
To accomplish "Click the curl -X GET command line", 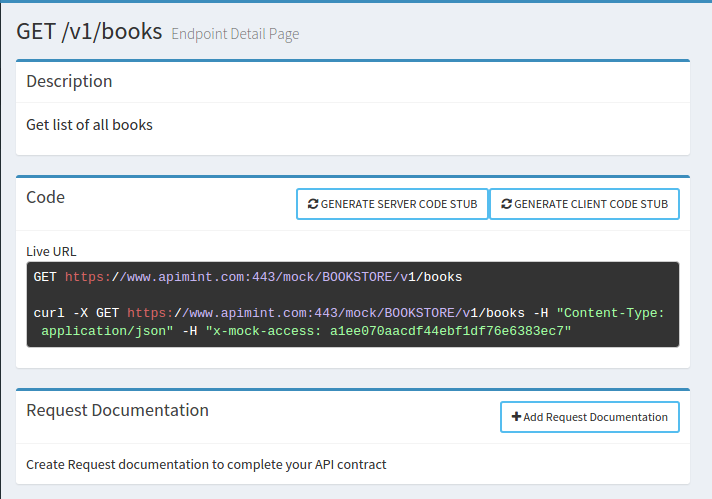I will [349, 322].
